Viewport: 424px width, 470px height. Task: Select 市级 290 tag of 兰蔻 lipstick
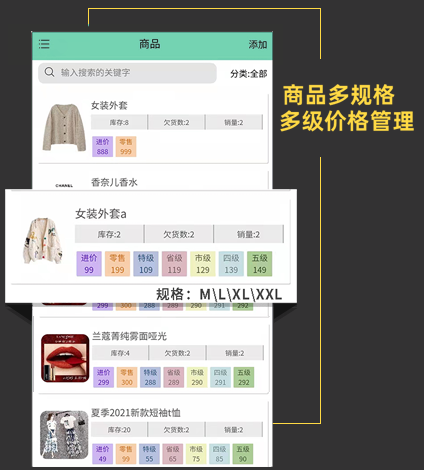(197, 377)
